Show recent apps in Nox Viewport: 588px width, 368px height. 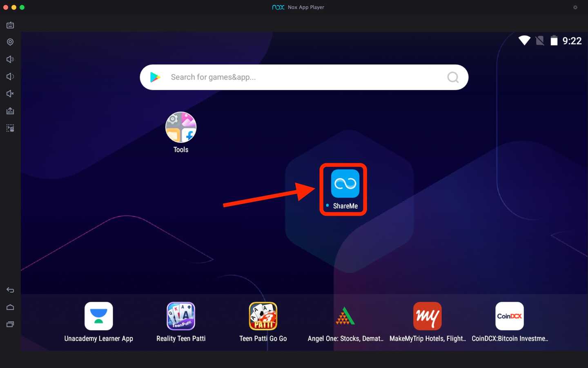coord(10,324)
